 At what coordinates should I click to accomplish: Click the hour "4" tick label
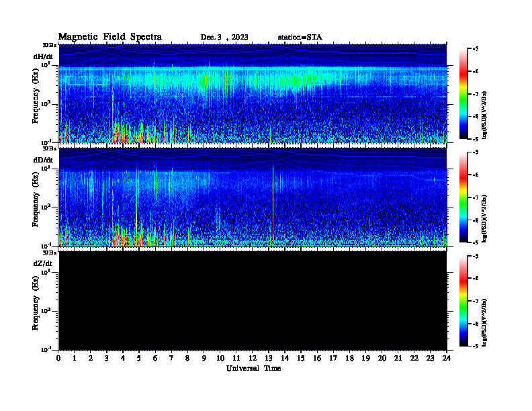click(x=123, y=359)
